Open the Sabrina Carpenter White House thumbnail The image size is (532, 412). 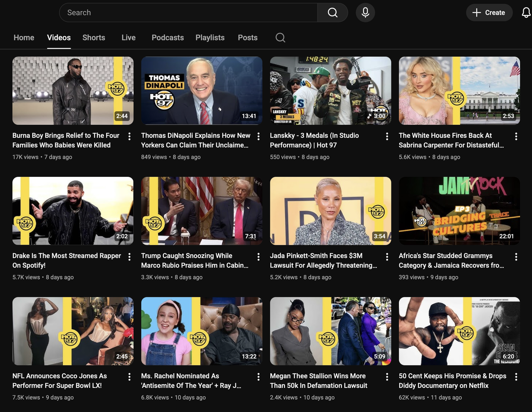(x=459, y=91)
